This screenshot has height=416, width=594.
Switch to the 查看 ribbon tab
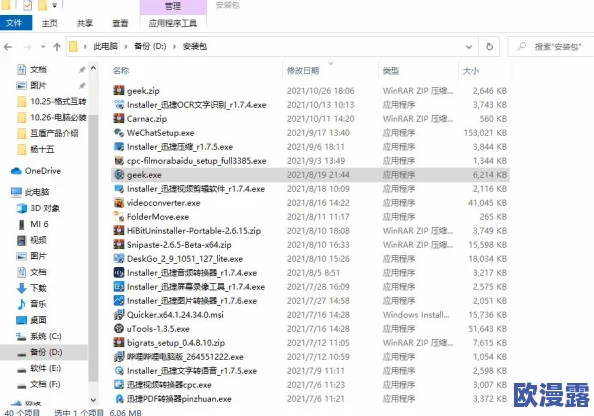coord(120,23)
